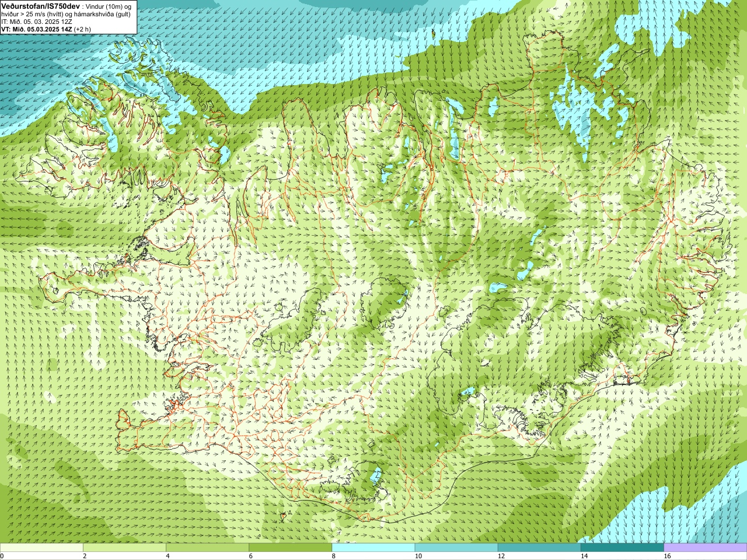Viewport: 747px width, 560px height.
Task: Click the legend scale label "4"
Action: [167, 556]
